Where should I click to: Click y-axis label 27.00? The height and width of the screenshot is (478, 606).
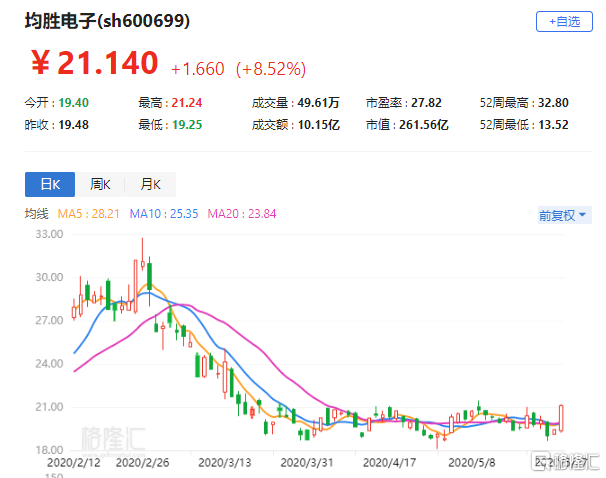pos(49,321)
